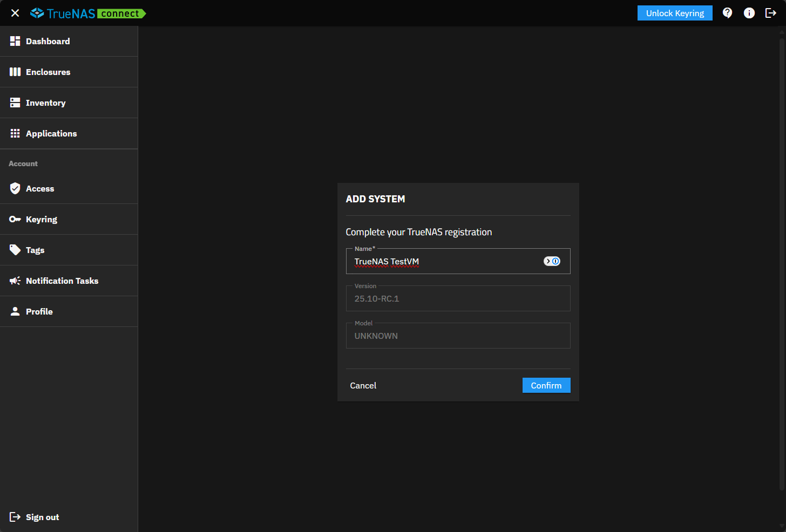Open Notification Tasks in the sidebar
This screenshot has width=786, height=532.
point(69,281)
